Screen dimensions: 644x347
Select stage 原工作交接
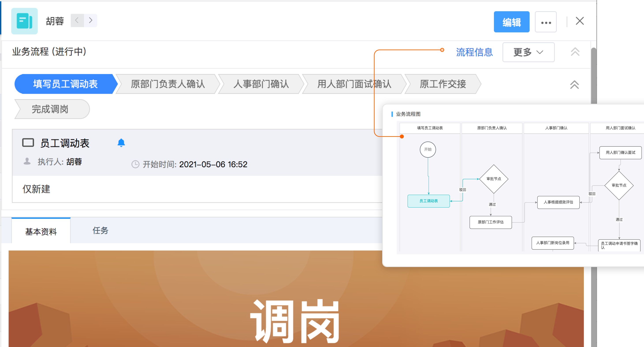point(443,84)
